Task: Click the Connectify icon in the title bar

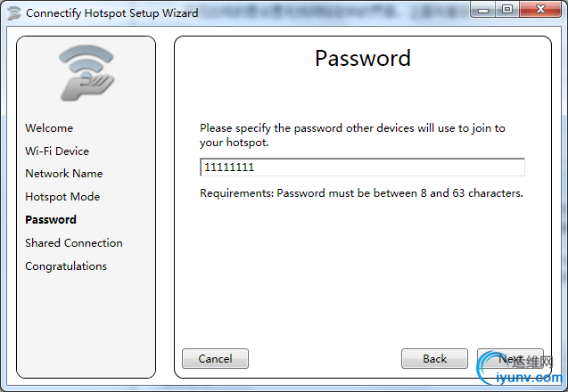Action: (x=14, y=13)
